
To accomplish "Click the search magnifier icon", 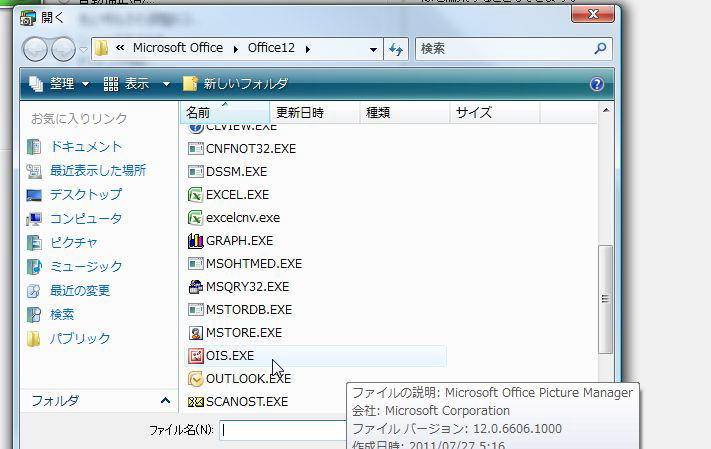I will [x=600, y=48].
